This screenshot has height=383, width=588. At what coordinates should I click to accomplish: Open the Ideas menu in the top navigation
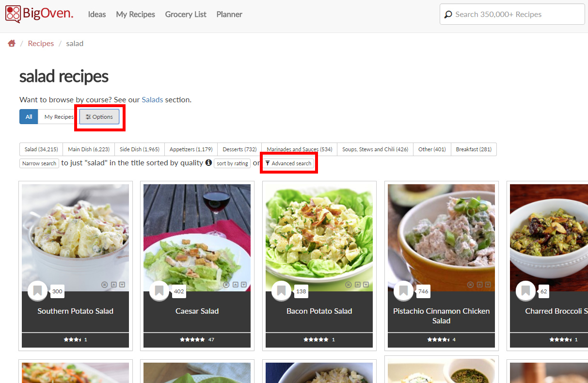(97, 15)
